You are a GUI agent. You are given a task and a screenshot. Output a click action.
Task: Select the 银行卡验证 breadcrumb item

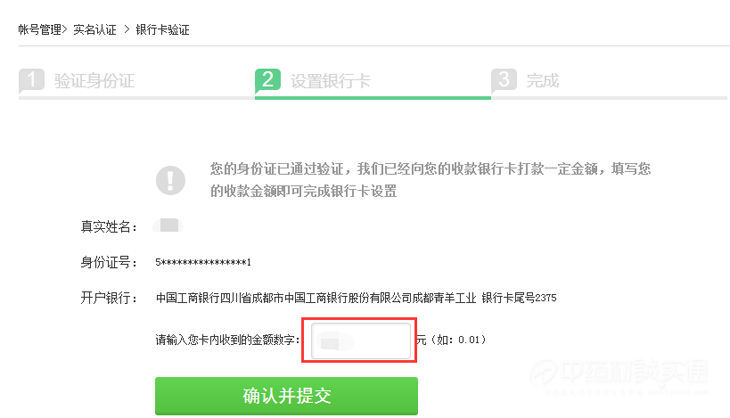point(162,30)
